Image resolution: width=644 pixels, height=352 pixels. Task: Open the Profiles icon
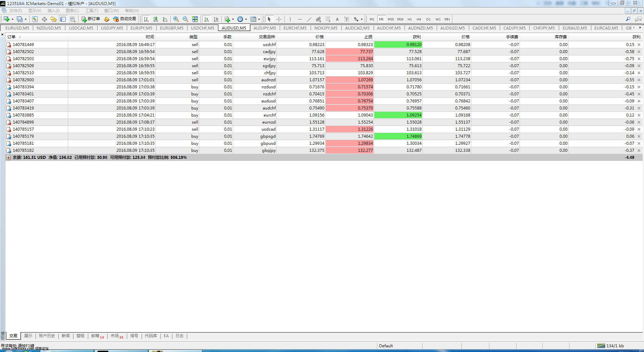pyautogui.click(x=20, y=19)
